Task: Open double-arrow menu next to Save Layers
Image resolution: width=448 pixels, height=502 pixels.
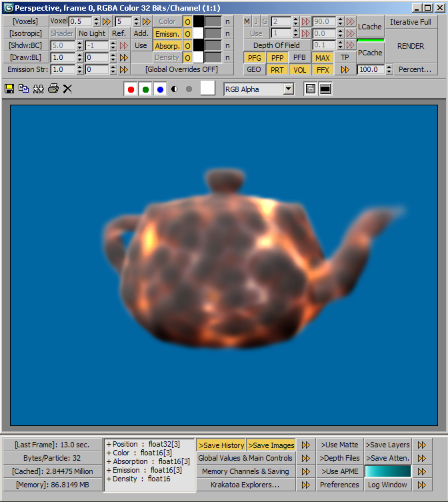Action: tap(422, 445)
